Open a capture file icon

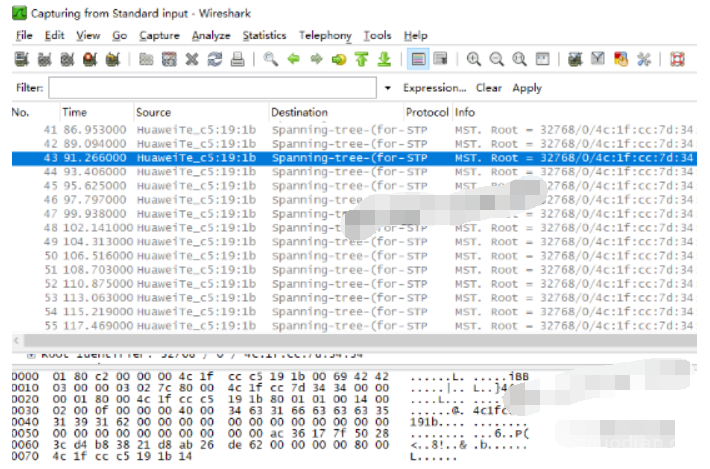click(146, 59)
